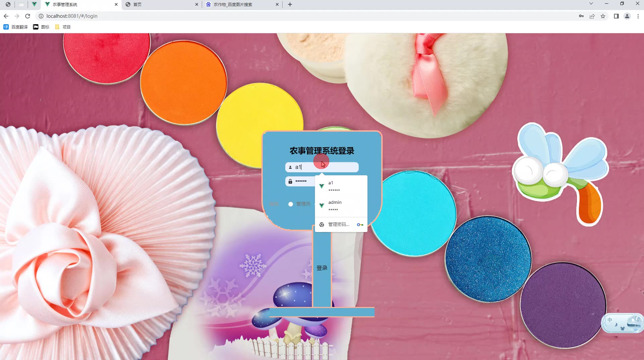Switch to the pinned Vue tab
Image resolution: width=644 pixels, height=360 pixels.
[x=34, y=4]
